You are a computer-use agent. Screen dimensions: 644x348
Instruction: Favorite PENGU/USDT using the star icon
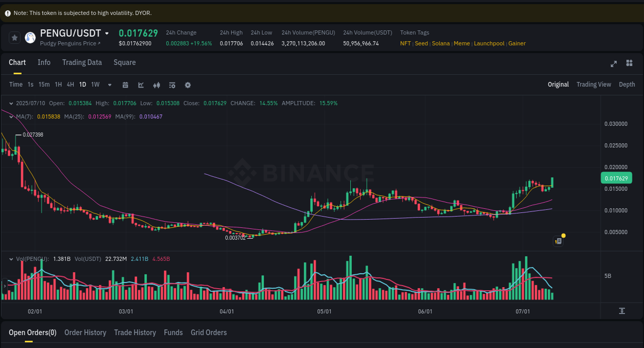pyautogui.click(x=14, y=37)
